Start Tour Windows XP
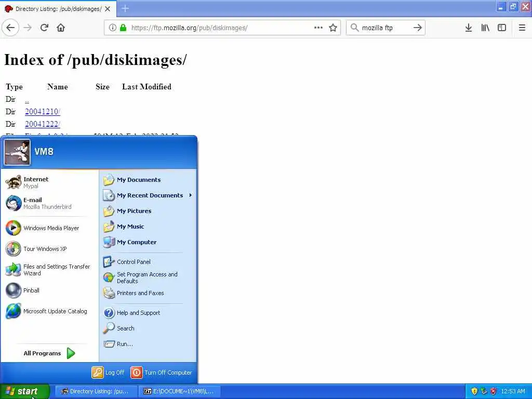The height and width of the screenshot is (399, 532). tap(49, 249)
